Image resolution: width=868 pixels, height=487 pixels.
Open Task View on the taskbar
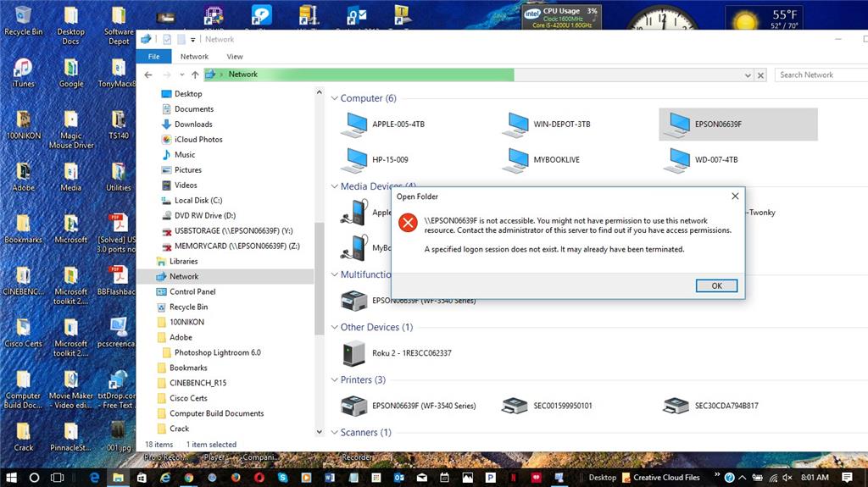57,477
